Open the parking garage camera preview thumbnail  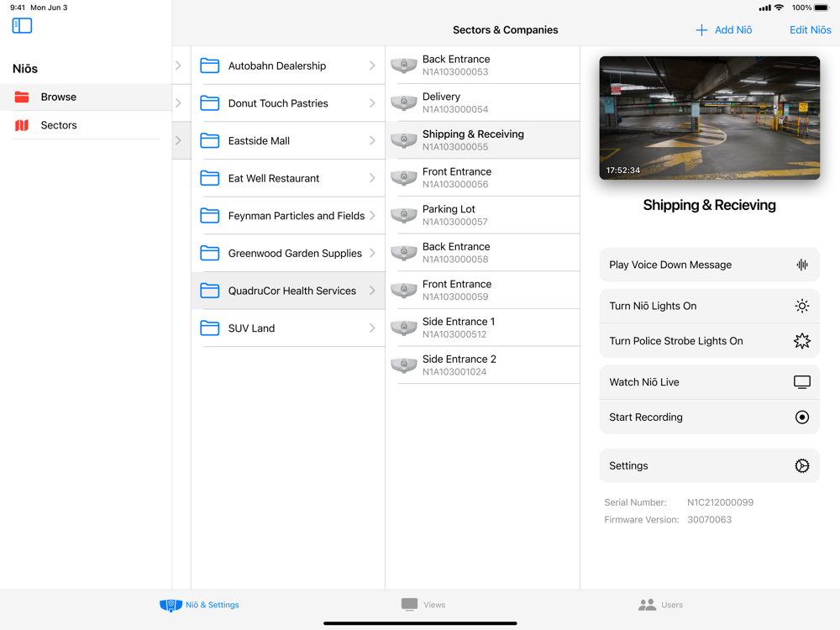tap(709, 118)
